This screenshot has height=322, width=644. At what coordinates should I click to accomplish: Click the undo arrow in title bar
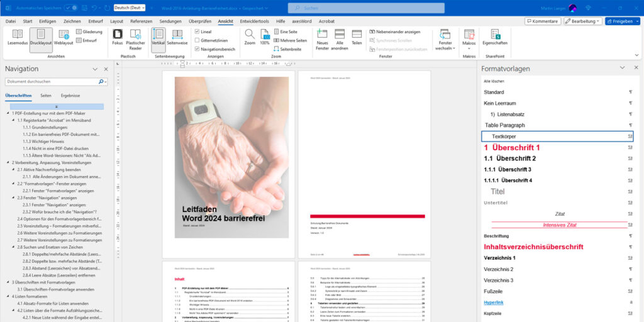point(96,8)
